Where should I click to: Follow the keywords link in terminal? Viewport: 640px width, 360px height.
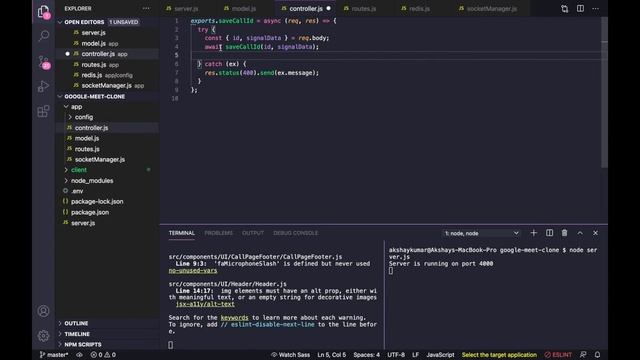pyautogui.click(x=234, y=318)
